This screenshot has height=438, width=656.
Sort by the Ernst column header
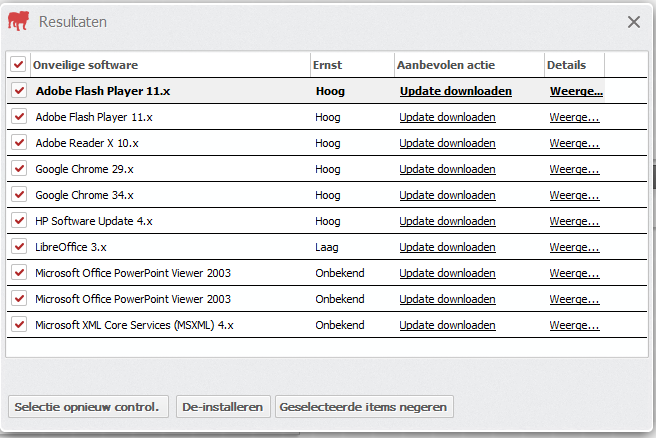coord(352,65)
